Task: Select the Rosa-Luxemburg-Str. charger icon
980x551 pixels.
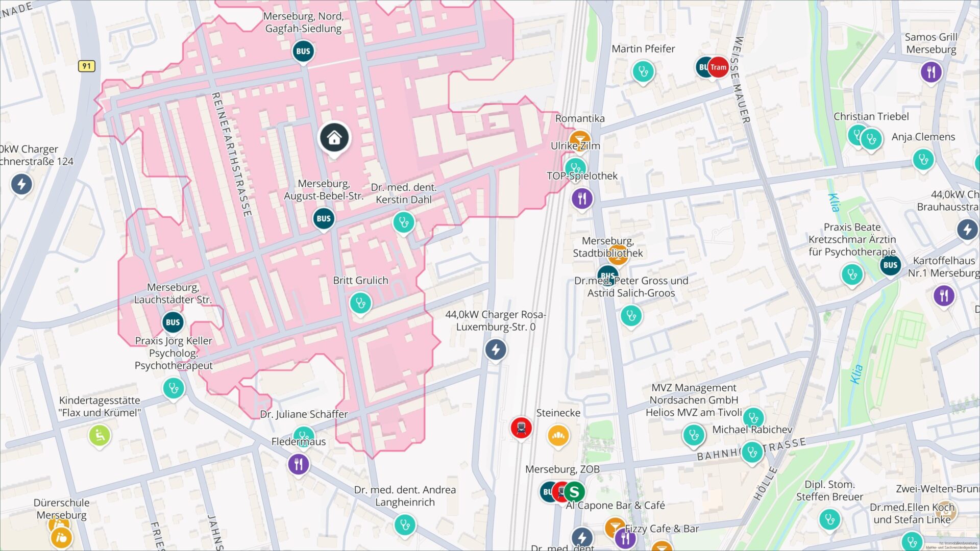Action: click(496, 350)
